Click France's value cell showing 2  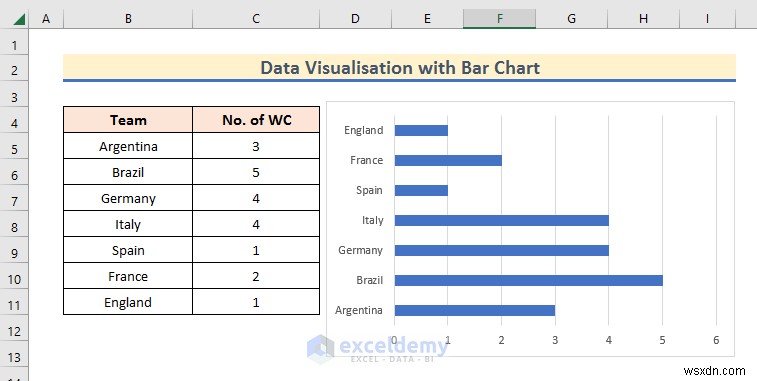(256, 276)
